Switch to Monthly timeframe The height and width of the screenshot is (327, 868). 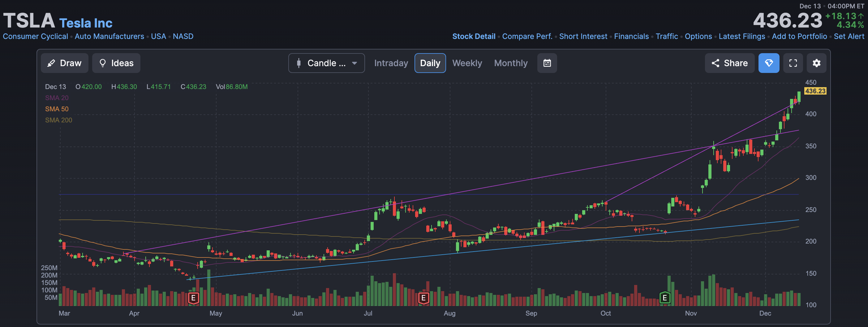510,63
